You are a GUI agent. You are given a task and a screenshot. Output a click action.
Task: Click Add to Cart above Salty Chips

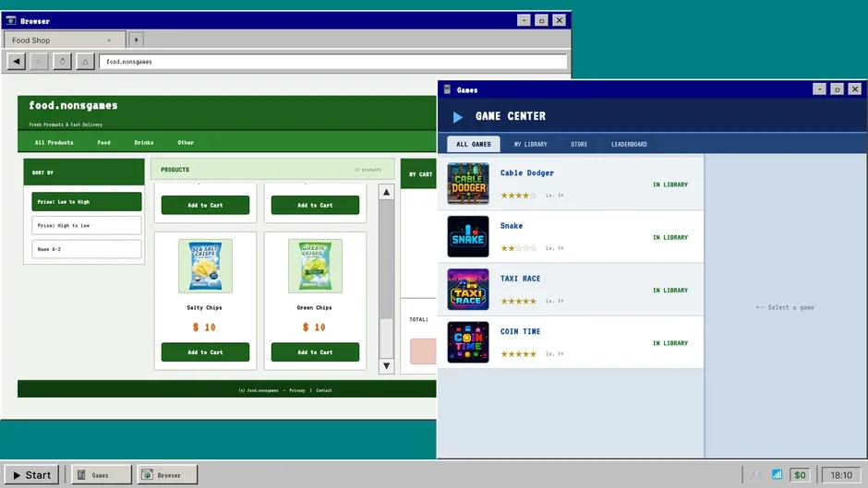tap(205, 205)
